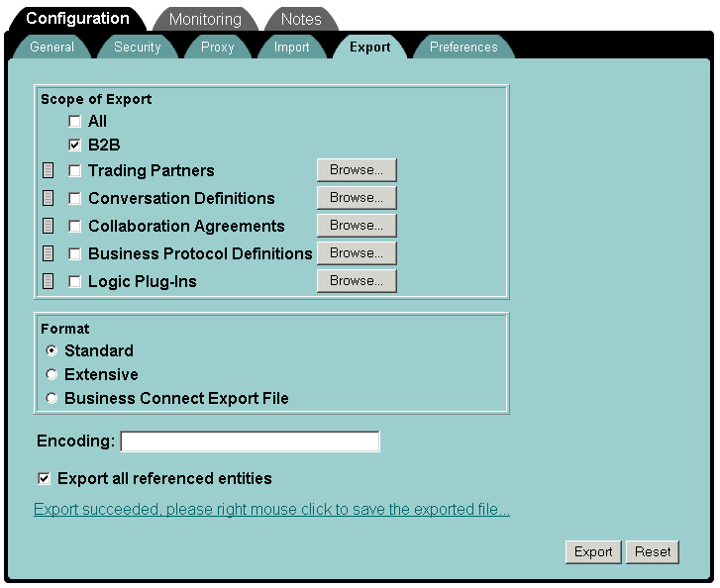
Task: Browse for Conversation Definitions
Action: 357,198
